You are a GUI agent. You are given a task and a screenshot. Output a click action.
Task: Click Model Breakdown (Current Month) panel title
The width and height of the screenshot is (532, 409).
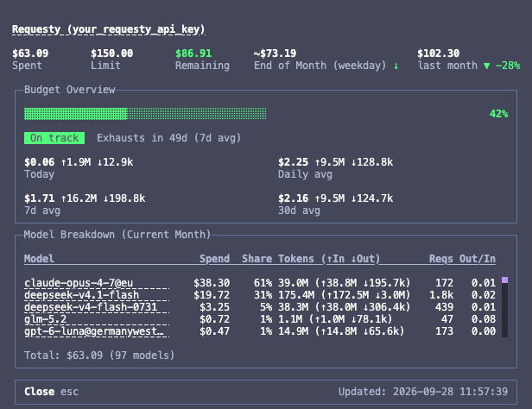pyautogui.click(x=117, y=235)
